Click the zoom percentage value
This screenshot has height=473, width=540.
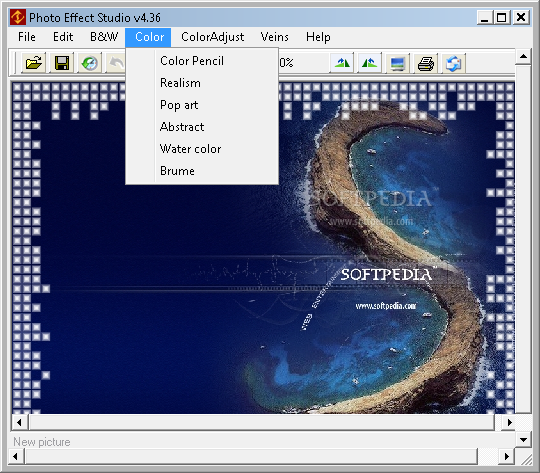click(x=286, y=63)
